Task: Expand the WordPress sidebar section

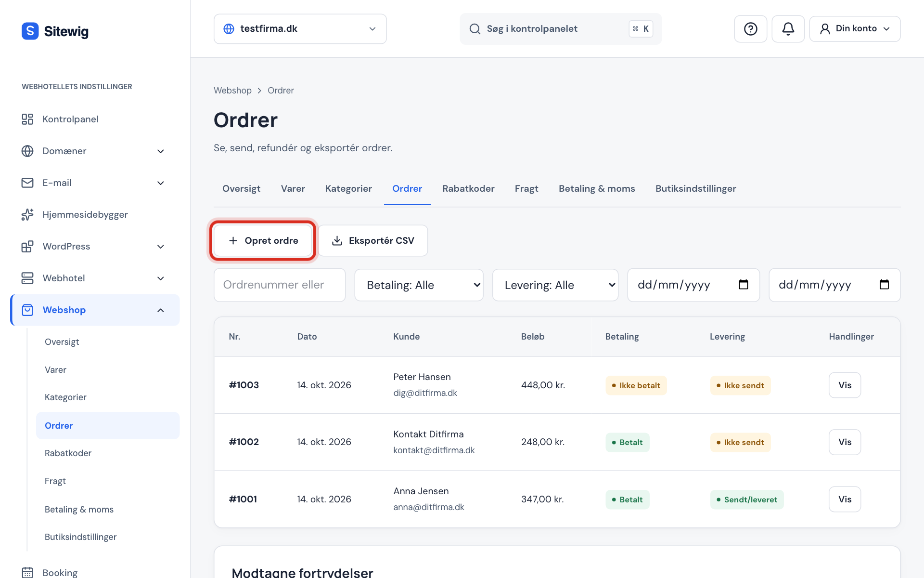Action: 161,247
